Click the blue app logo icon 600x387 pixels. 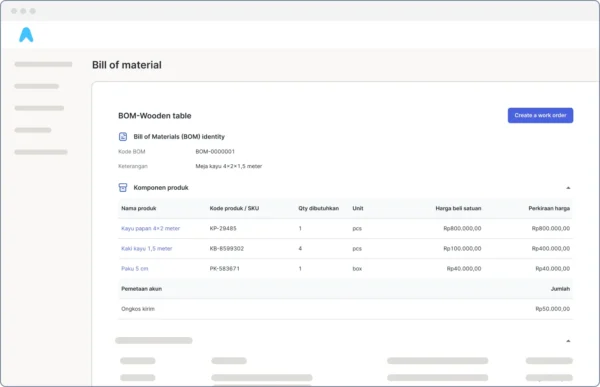[26, 35]
